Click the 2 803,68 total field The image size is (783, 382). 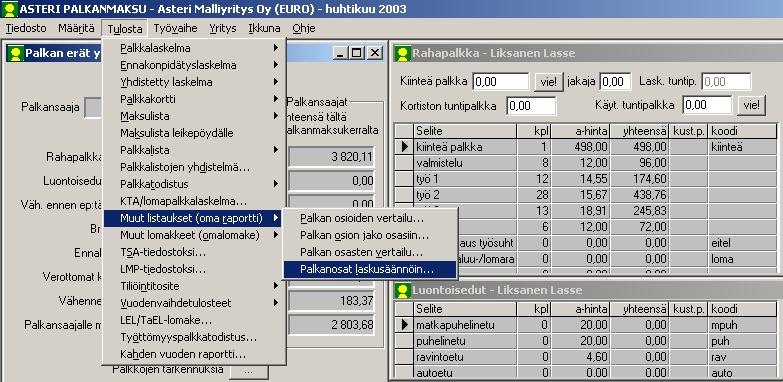(x=331, y=325)
